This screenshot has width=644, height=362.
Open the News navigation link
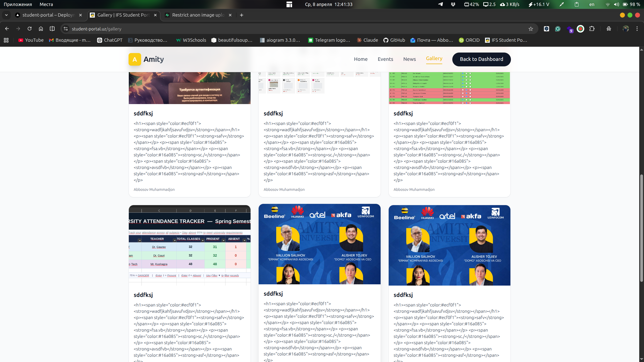409,59
